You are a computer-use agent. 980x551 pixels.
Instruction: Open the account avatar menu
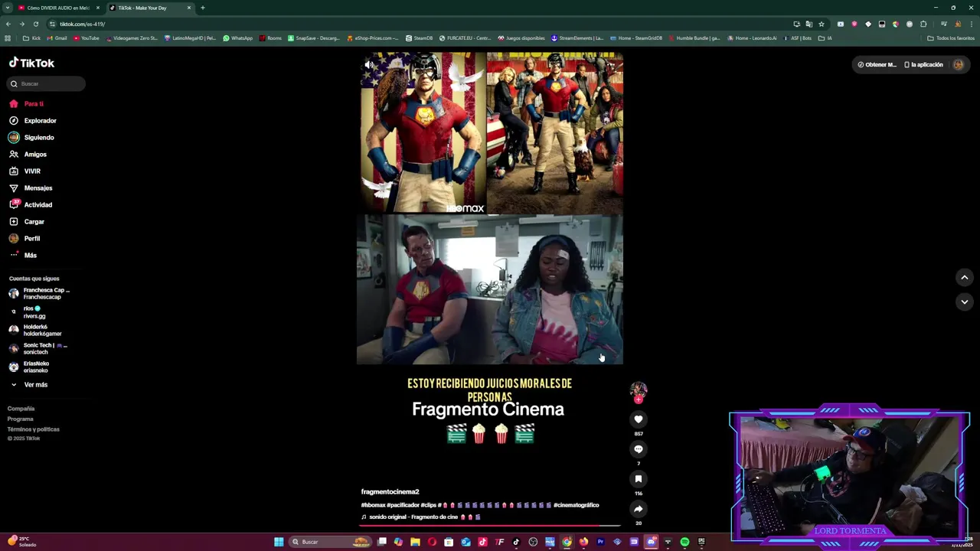point(958,65)
